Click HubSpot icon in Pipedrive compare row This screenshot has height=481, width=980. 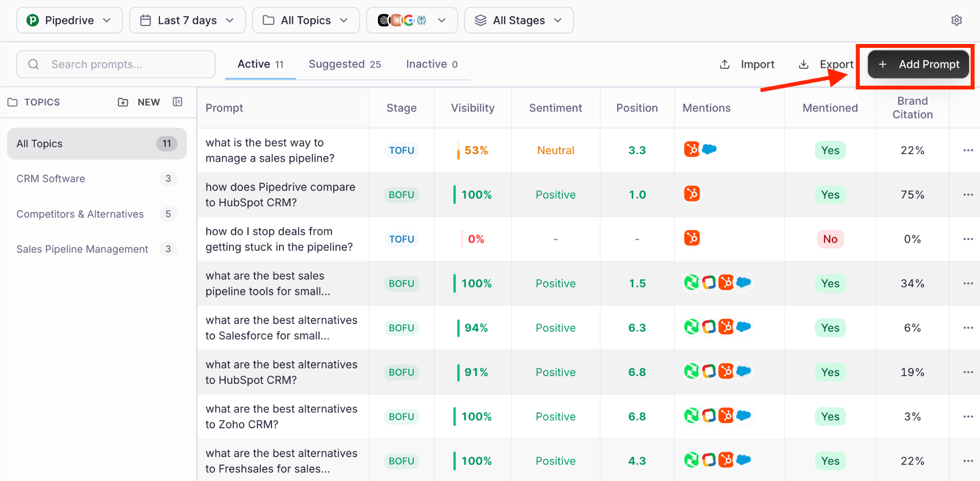coord(692,194)
